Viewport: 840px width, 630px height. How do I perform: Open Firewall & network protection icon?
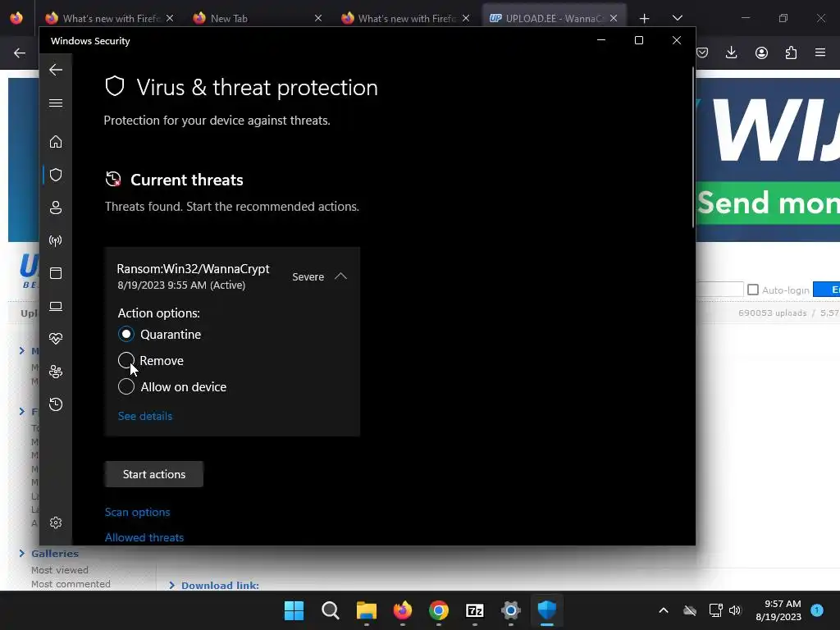coord(56,240)
